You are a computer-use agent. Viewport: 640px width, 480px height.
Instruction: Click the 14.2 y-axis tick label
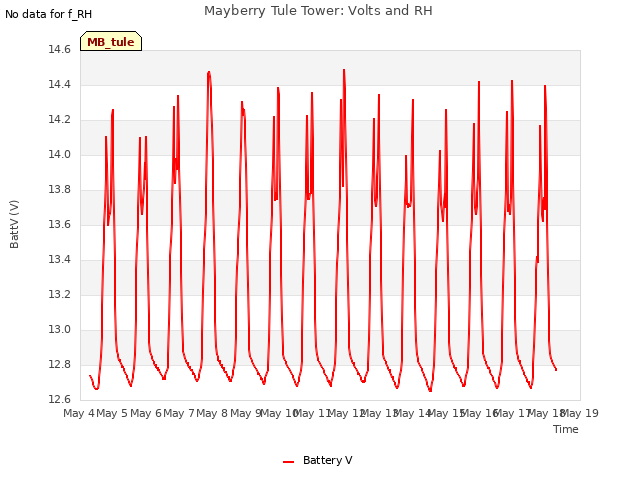pos(59,120)
